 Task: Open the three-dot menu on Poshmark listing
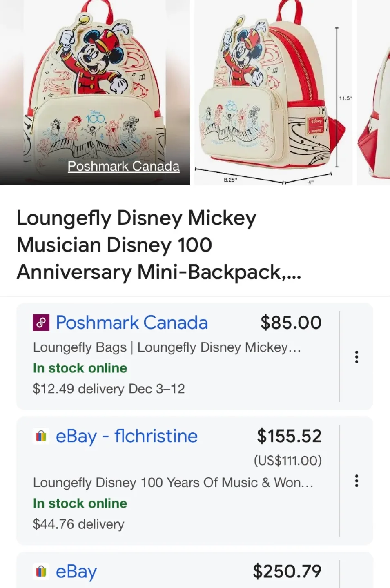click(357, 357)
